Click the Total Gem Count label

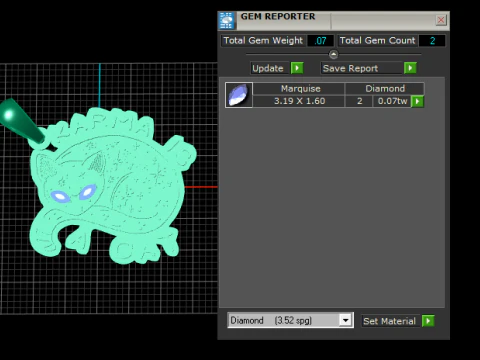(x=377, y=41)
